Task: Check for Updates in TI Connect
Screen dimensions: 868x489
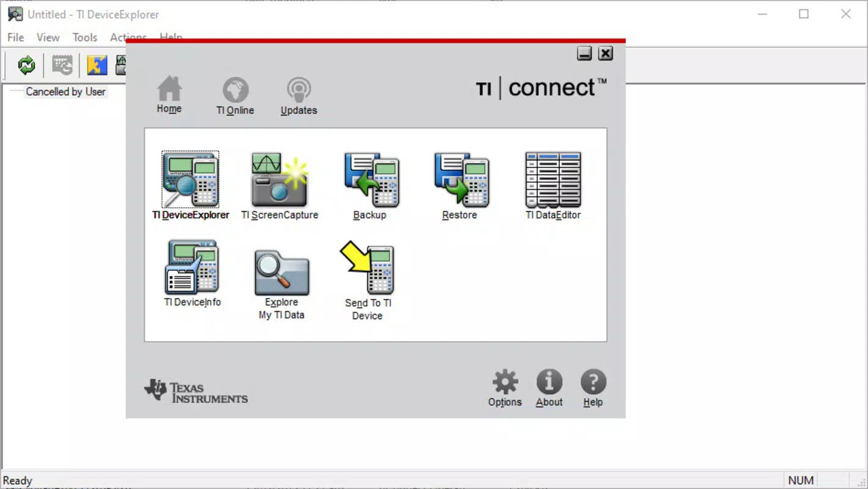Action: [299, 97]
